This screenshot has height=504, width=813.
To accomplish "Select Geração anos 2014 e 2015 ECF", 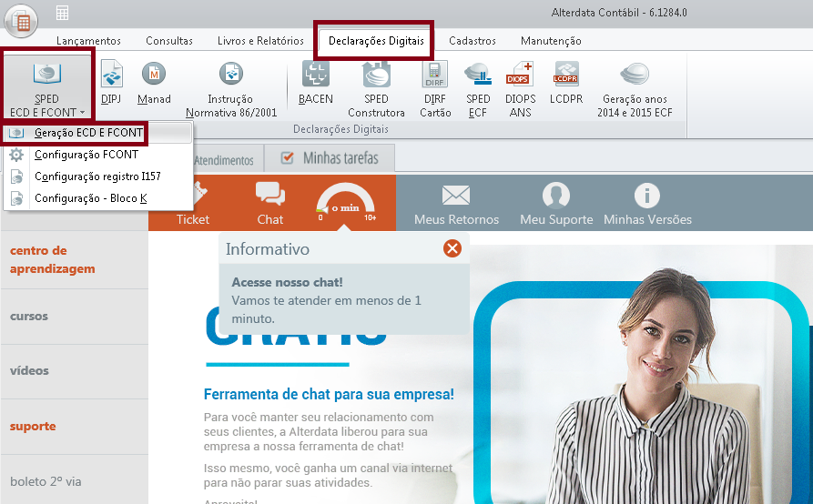I will (x=635, y=88).
